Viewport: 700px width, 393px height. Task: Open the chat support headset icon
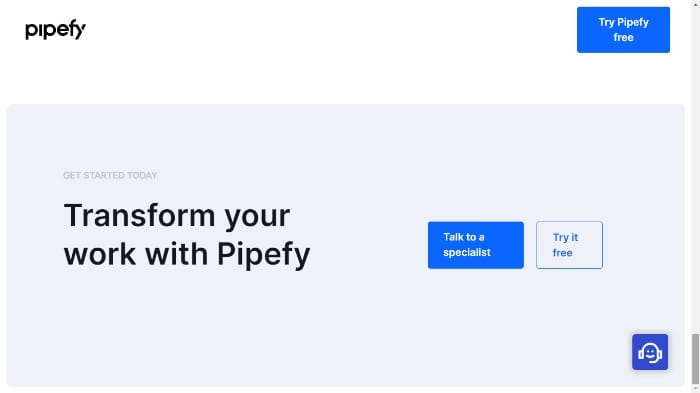coord(650,353)
